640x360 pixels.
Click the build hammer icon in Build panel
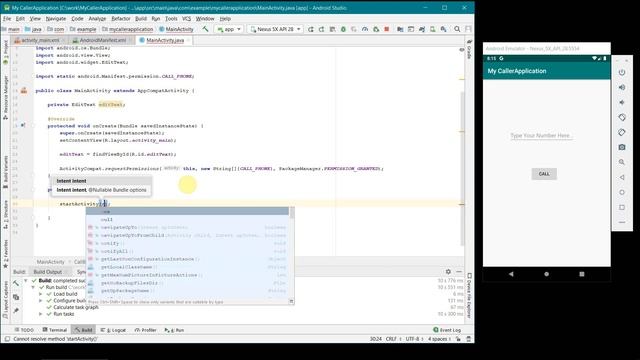coord(16,283)
